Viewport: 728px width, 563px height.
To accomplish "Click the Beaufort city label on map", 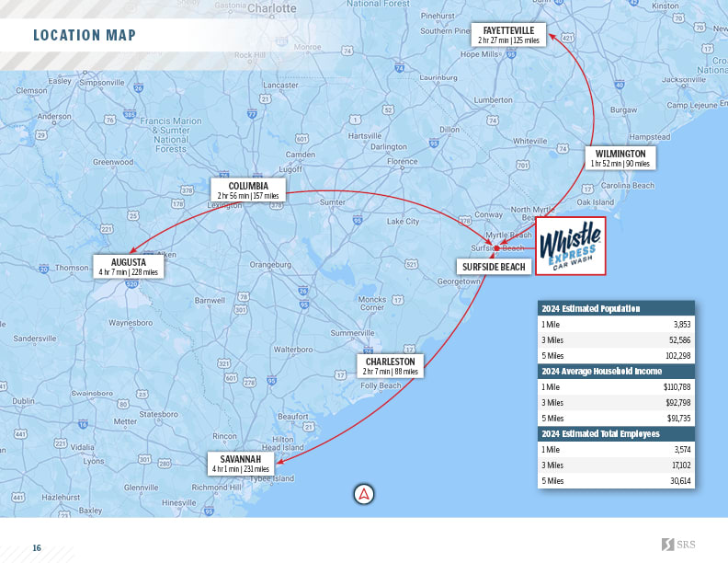I will pyautogui.click(x=293, y=416).
